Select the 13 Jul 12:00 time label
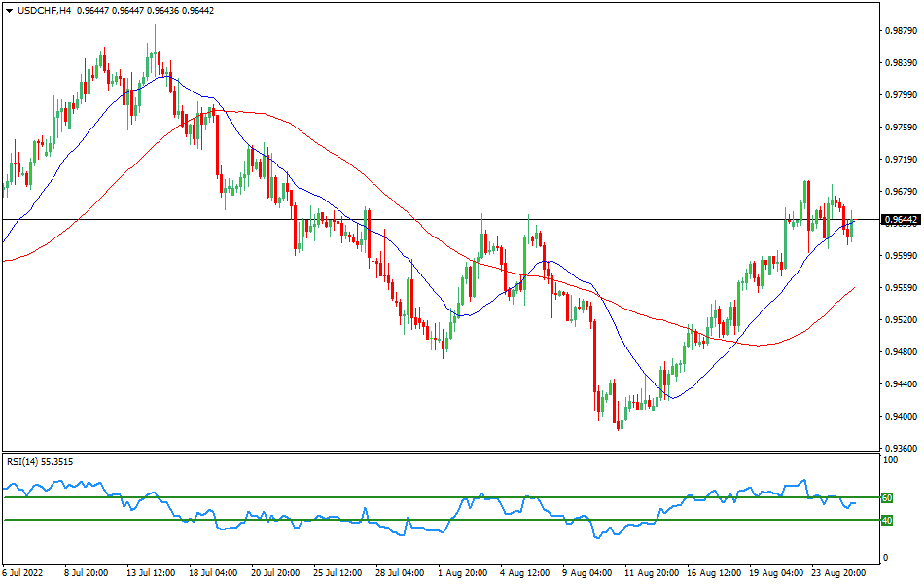Screen dimensions: 924x584 coord(149,574)
